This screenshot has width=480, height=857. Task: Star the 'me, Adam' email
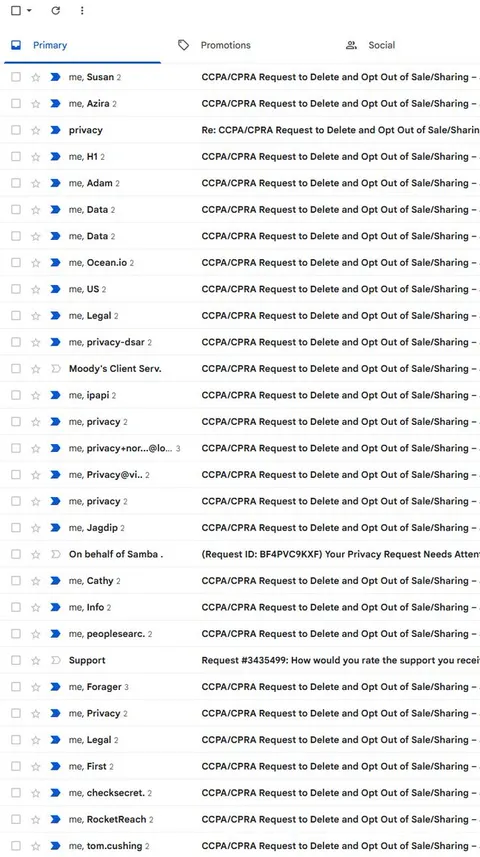pos(36,183)
